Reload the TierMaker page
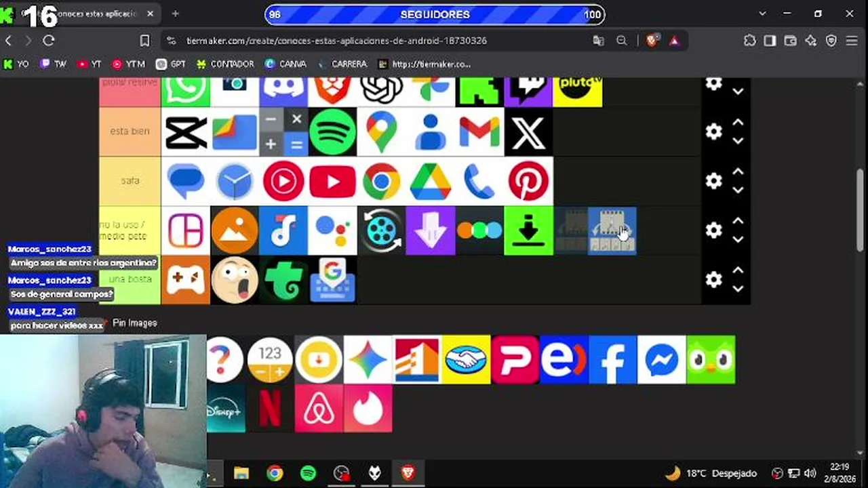This screenshot has width=868, height=488. (49, 41)
